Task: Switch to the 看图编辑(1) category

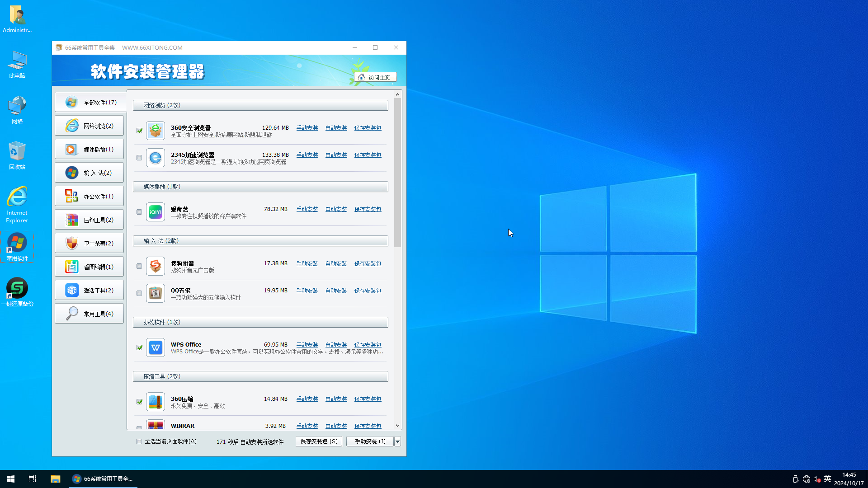Action: pos(89,267)
